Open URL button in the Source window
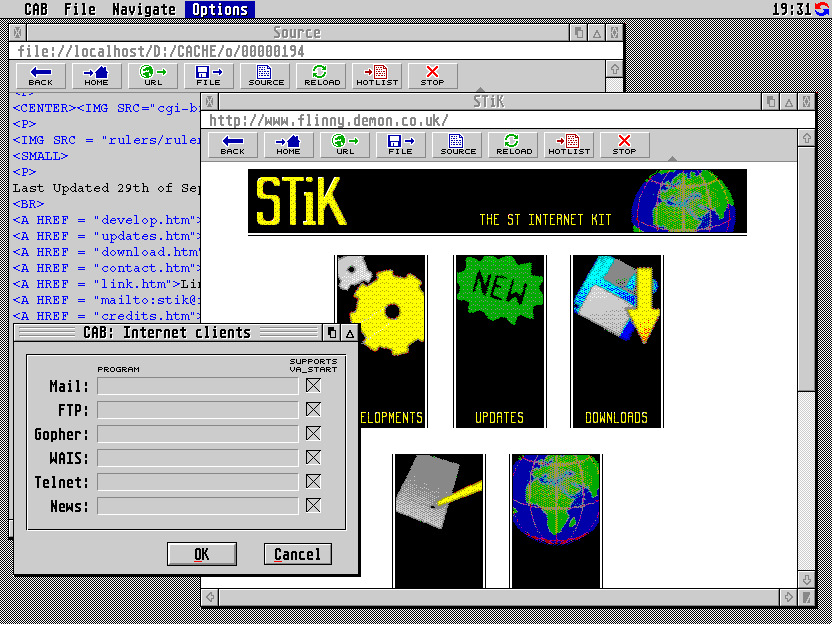Viewport: 832px width, 624px height. pyautogui.click(x=153, y=76)
